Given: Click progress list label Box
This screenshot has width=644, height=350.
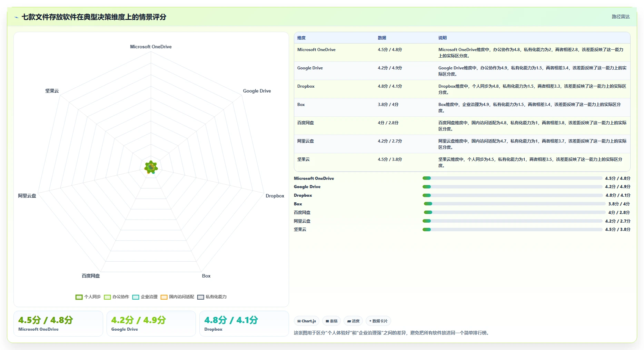Looking at the screenshot, I should [x=298, y=204].
